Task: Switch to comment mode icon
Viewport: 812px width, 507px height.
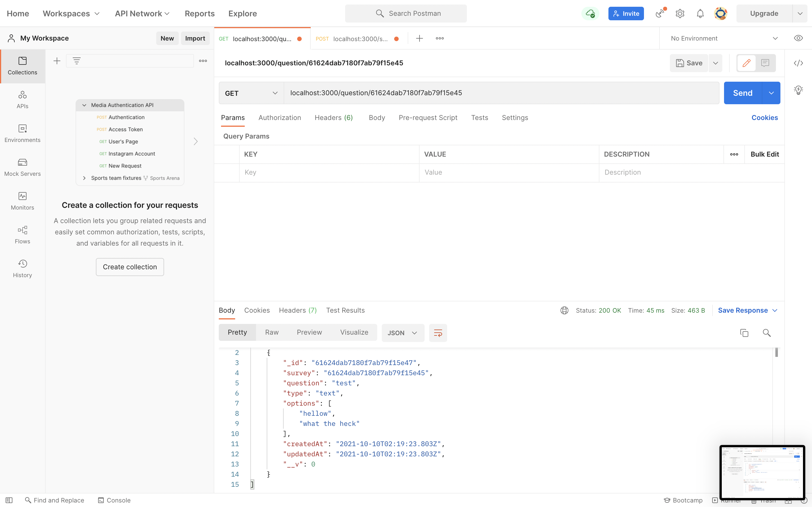Action: pos(765,63)
